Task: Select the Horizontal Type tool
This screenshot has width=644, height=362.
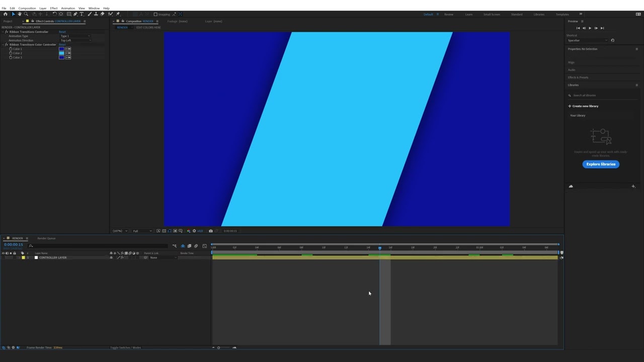Action: [x=82, y=14]
